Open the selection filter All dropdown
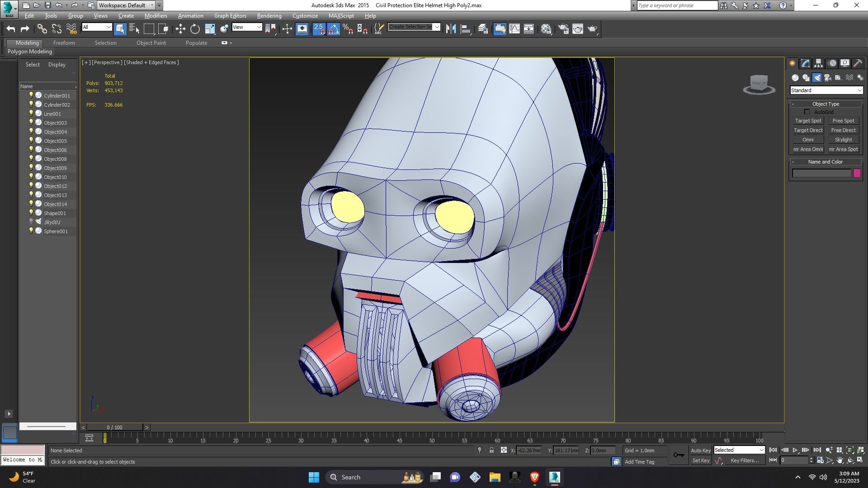 pos(97,27)
